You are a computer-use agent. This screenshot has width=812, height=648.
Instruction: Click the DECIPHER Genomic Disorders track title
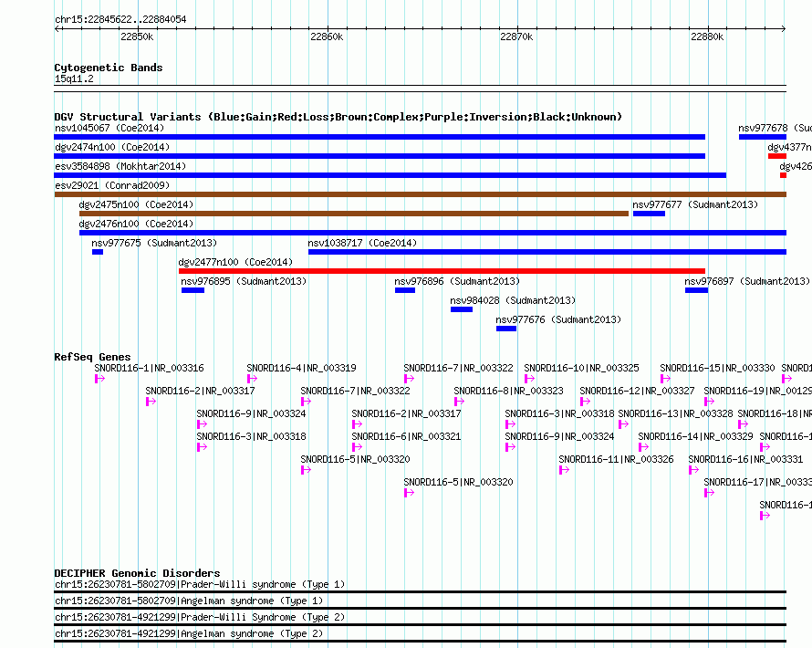(137, 573)
